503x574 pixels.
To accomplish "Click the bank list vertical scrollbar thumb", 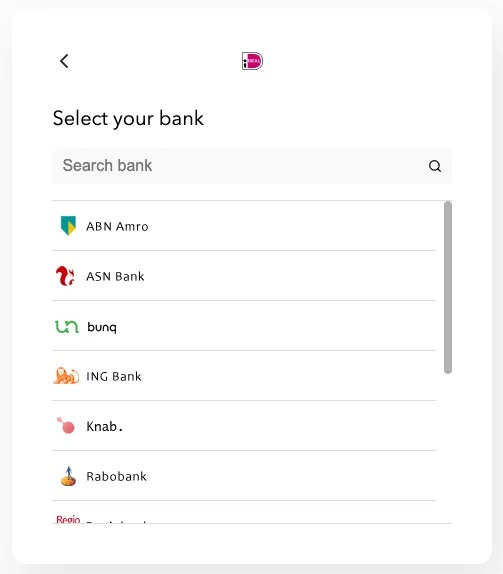I will coord(448,287).
